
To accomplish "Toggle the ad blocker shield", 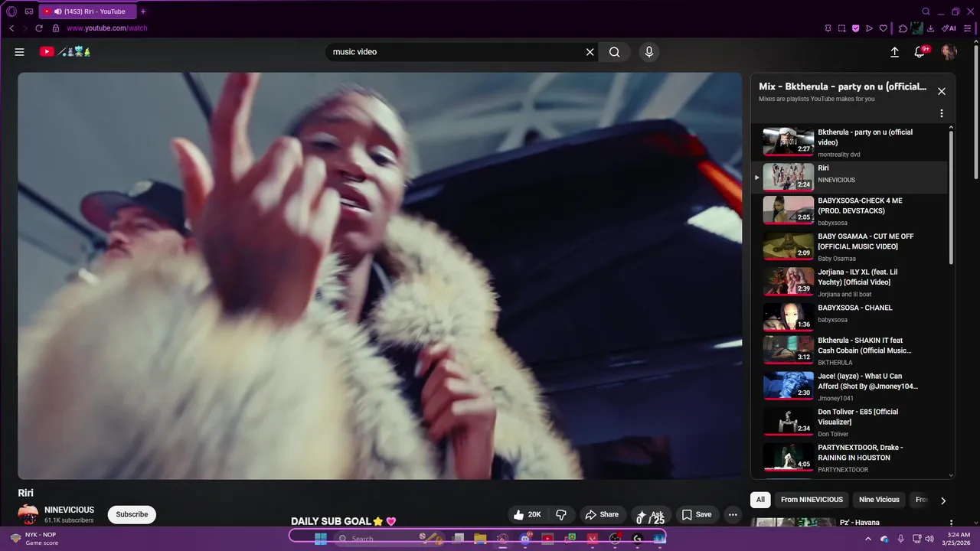I will coord(855,28).
